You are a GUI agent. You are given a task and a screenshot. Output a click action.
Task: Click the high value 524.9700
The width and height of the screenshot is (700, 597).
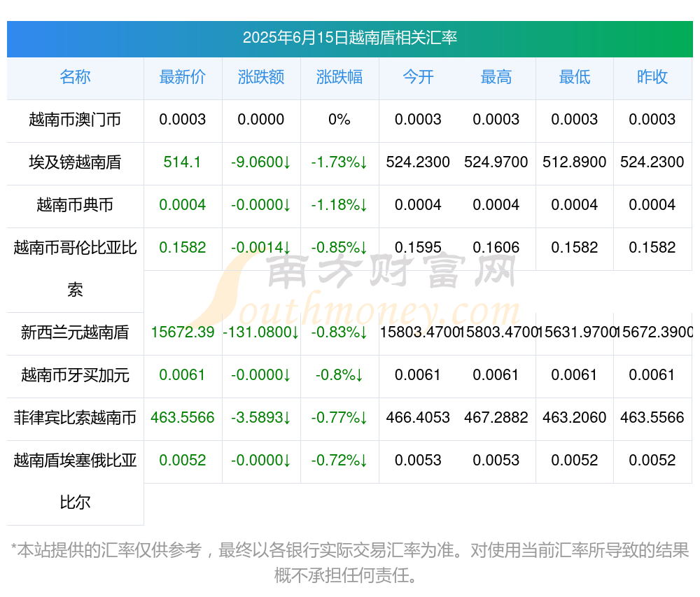496,162
